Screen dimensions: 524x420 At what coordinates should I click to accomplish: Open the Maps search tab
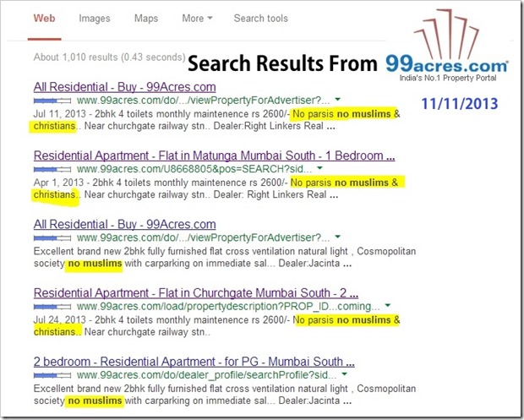pos(146,18)
